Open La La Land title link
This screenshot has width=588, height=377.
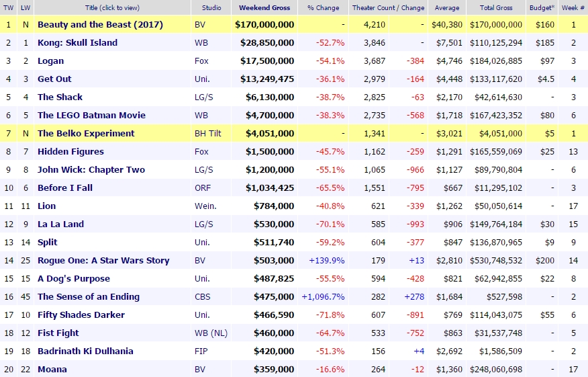click(60, 224)
